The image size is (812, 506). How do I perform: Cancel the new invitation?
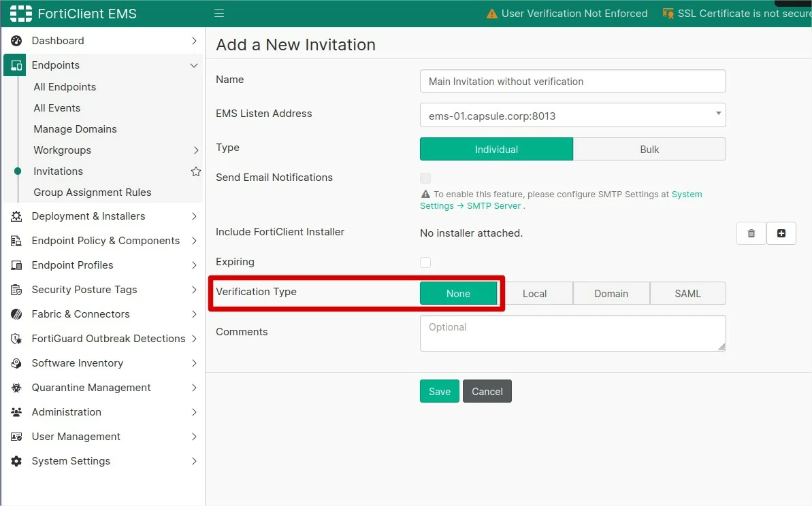point(487,391)
